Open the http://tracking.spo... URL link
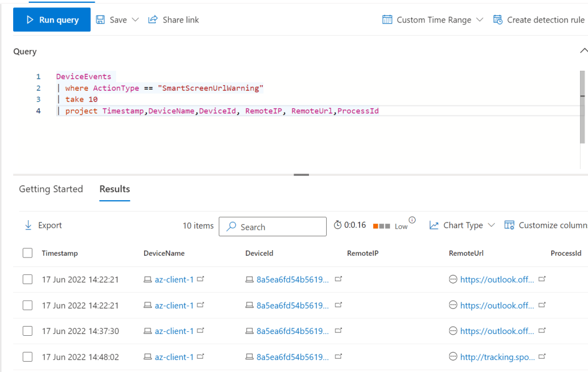This screenshot has height=372, width=588. click(x=497, y=357)
